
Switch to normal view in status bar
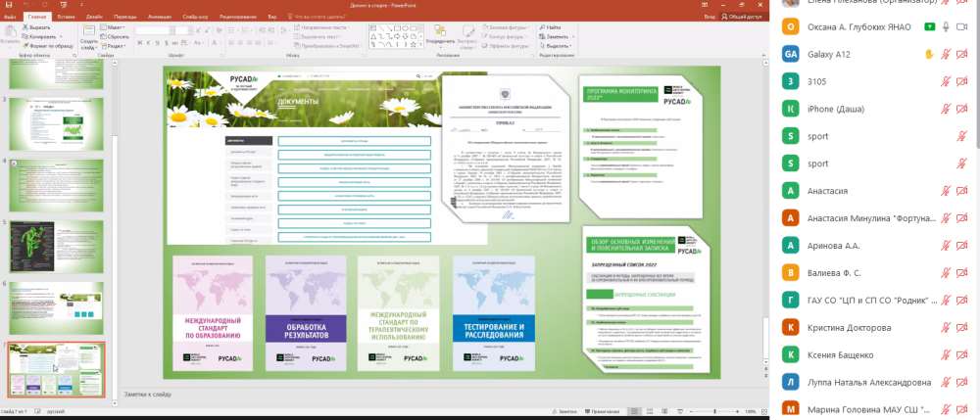tap(634, 412)
